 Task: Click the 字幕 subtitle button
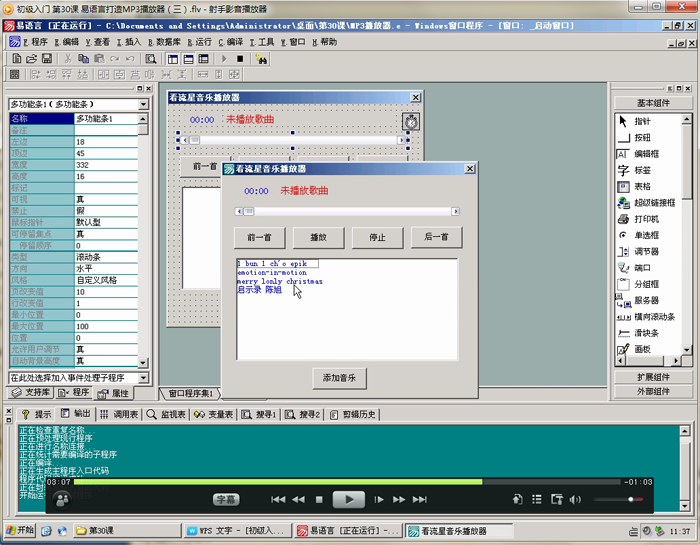226,499
